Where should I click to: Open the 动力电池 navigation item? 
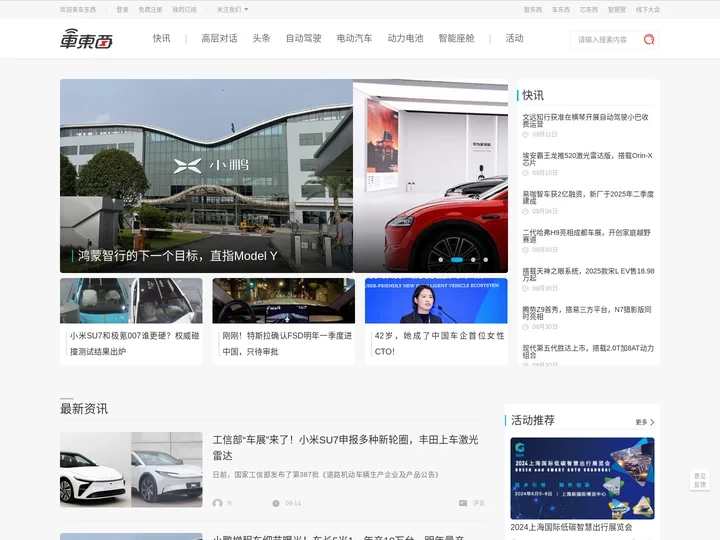click(405, 39)
